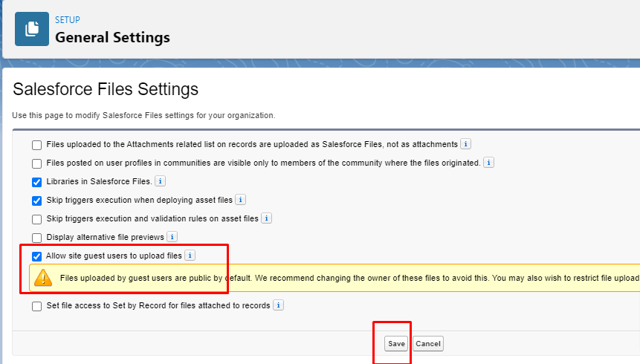Click the Cancel button
Image resolution: width=640 pixels, height=364 pixels.
pyautogui.click(x=427, y=344)
